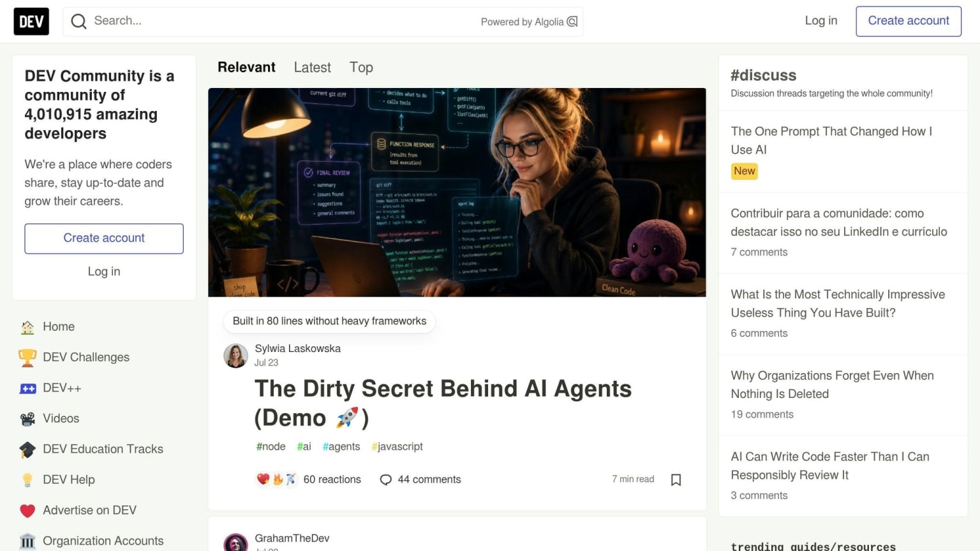Switch to the Relevant feed tab
This screenshot has width=980, height=551.
pyautogui.click(x=246, y=67)
